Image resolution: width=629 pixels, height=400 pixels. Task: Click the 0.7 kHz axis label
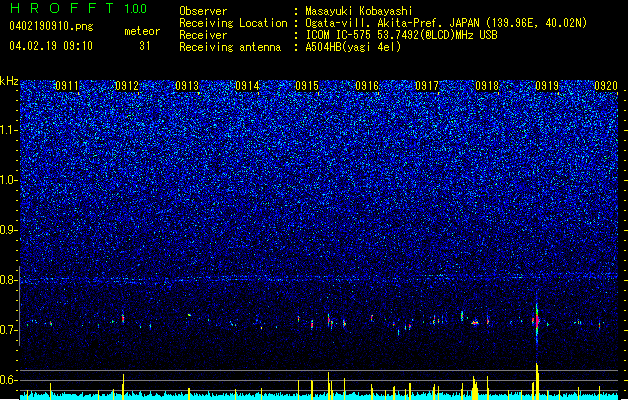[x=9, y=330]
